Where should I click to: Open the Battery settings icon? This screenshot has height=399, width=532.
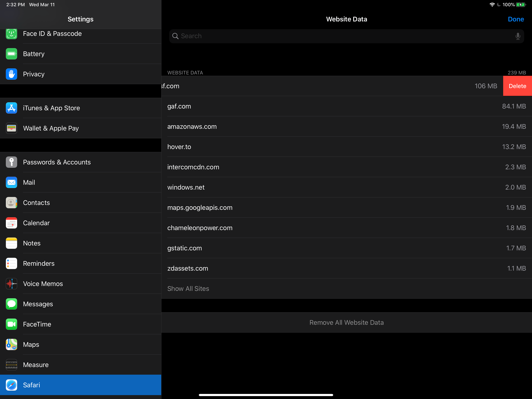click(x=11, y=54)
